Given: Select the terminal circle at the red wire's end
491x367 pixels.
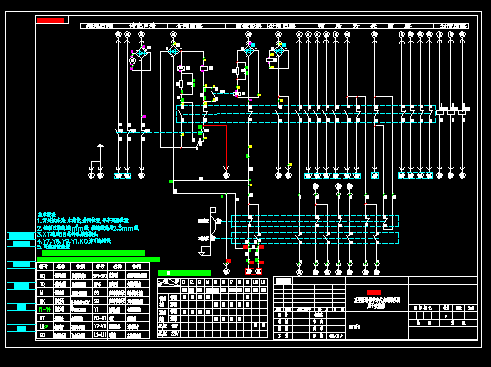Looking at the screenshot, I should click(226, 175).
